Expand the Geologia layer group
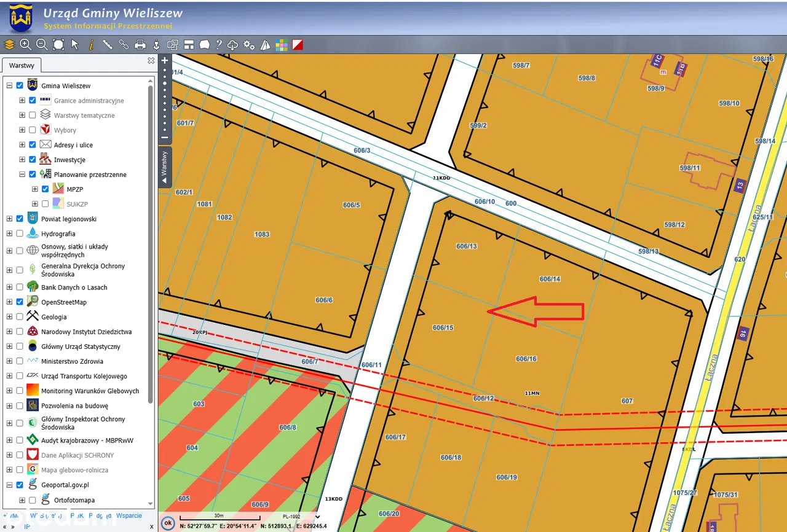 tap(9, 317)
